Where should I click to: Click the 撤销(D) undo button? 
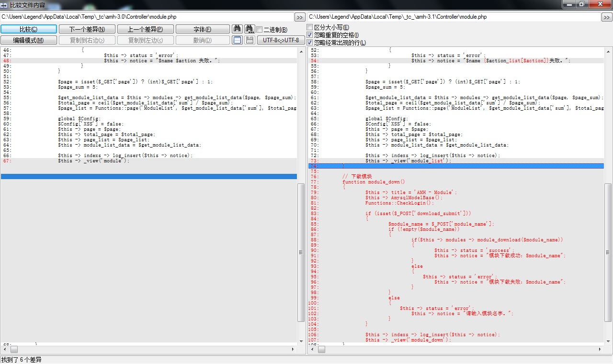coord(203,40)
